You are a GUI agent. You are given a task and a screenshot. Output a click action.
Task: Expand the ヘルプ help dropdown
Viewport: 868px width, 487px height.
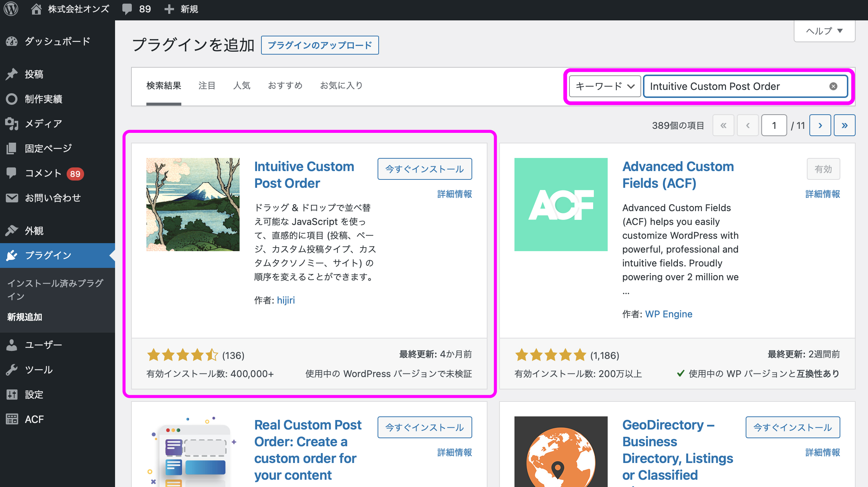pyautogui.click(x=825, y=31)
